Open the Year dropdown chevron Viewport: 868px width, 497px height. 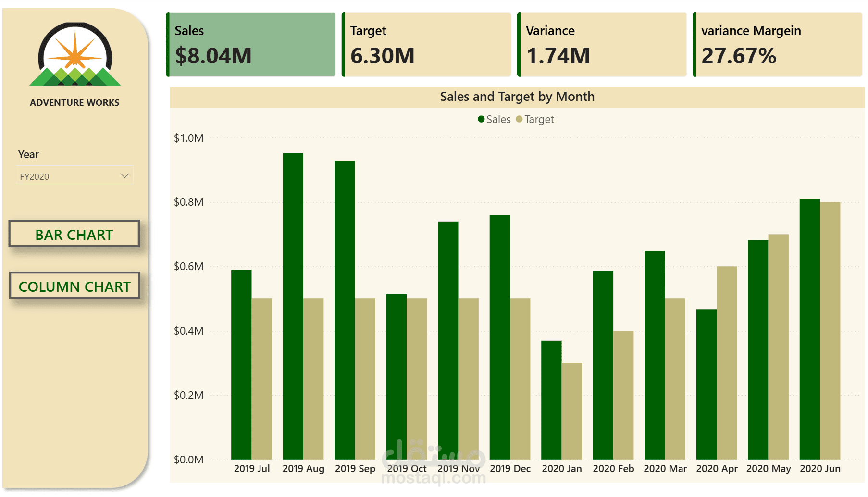(x=125, y=176)
